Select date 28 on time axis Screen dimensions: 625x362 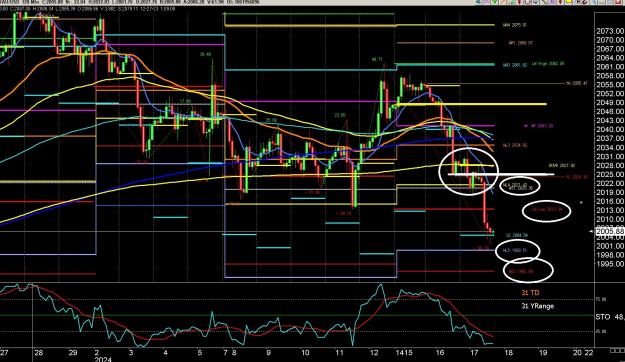pos(38,353)
